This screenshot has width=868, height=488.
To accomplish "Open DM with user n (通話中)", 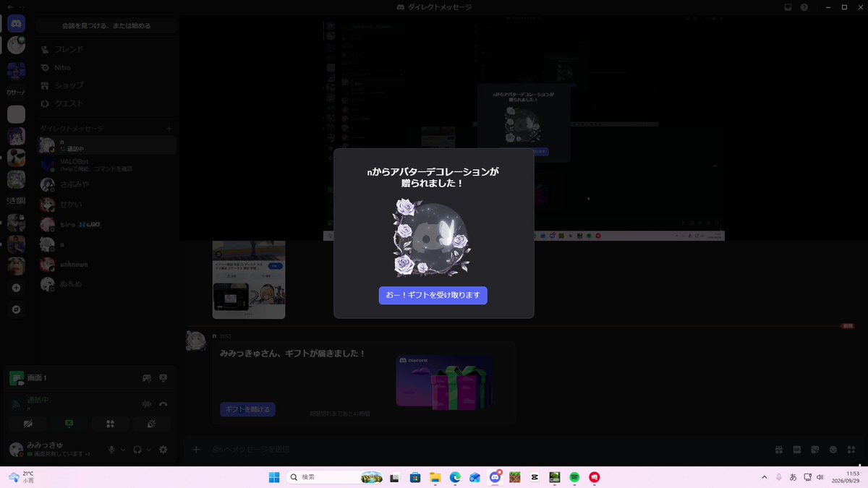I will point(106,145).
